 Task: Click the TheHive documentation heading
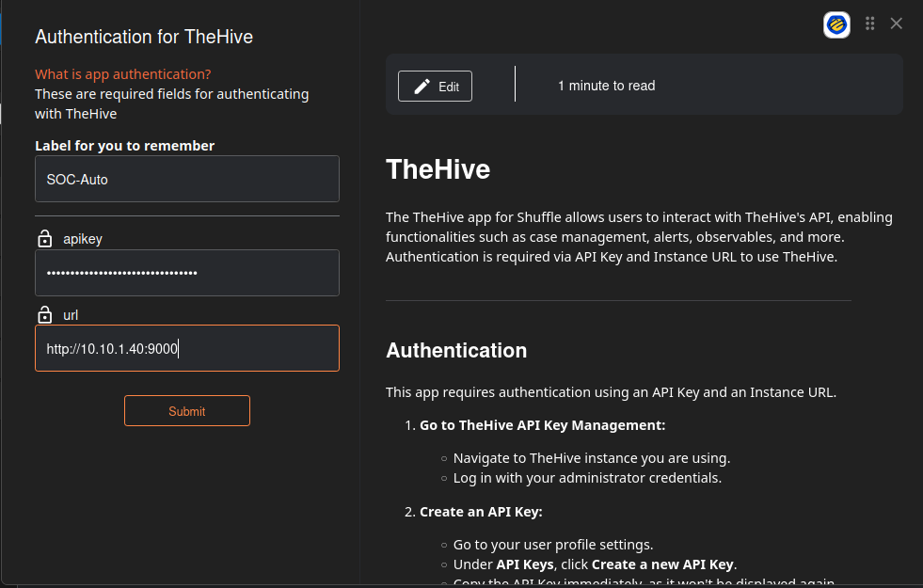(x=438, y=169)
